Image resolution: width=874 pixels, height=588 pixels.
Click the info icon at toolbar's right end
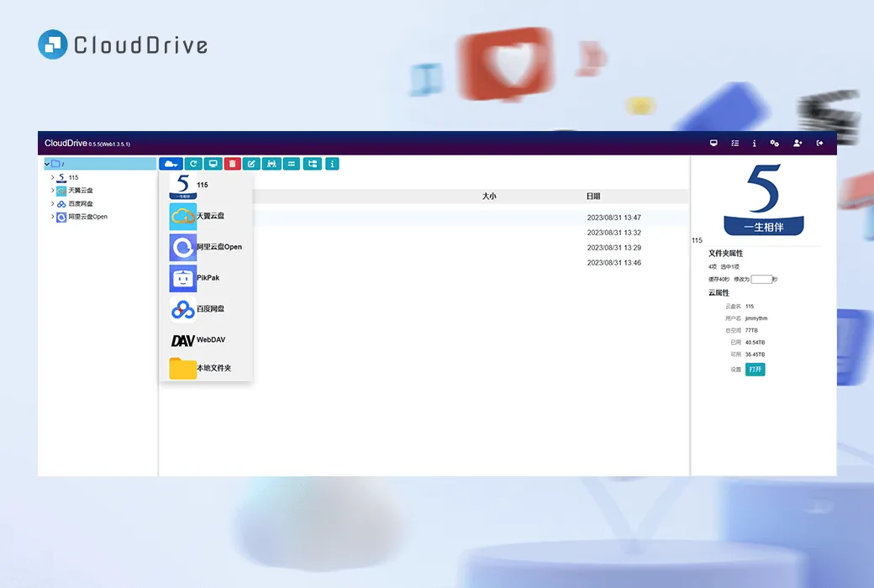point(332,164)
